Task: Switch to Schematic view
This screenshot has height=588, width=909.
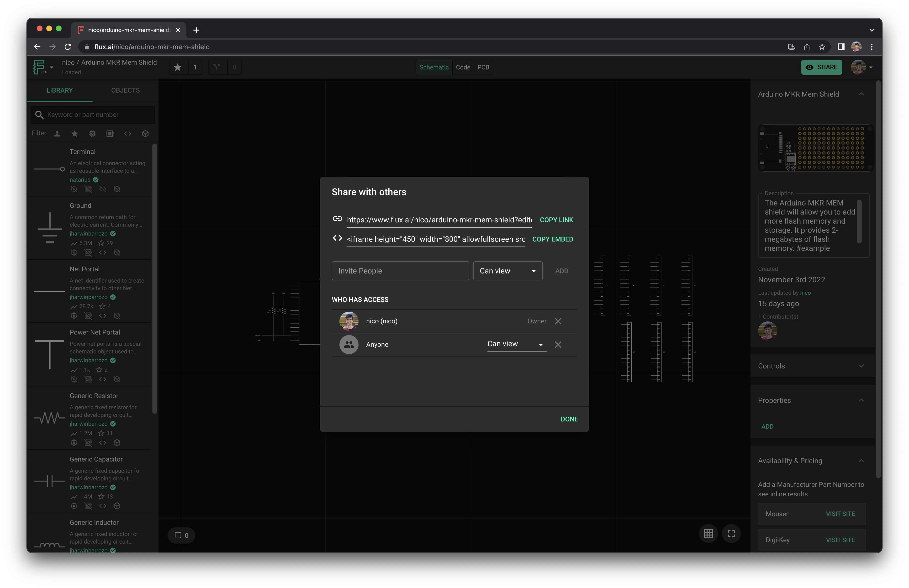Action: (434, 67)
